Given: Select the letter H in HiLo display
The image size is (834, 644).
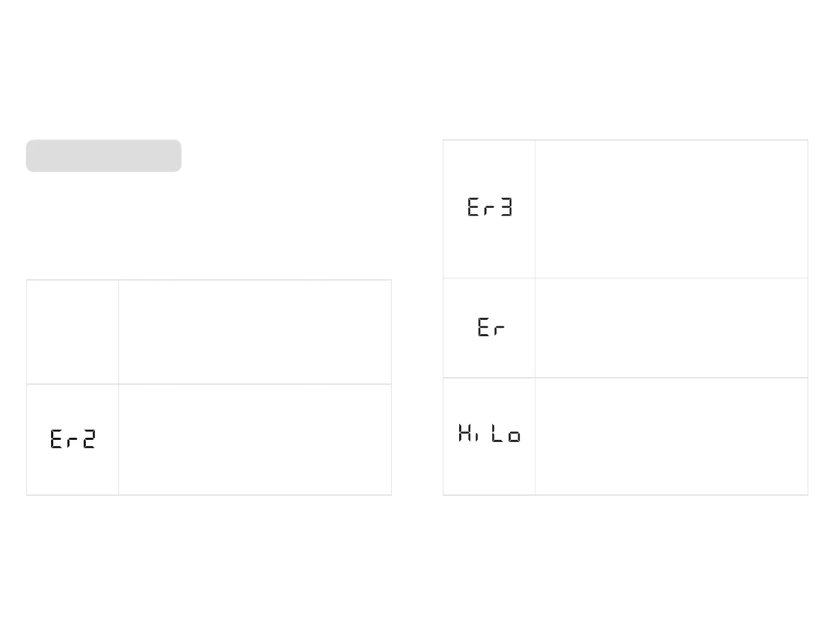Looking at the screenshot, I should (464, 432).
